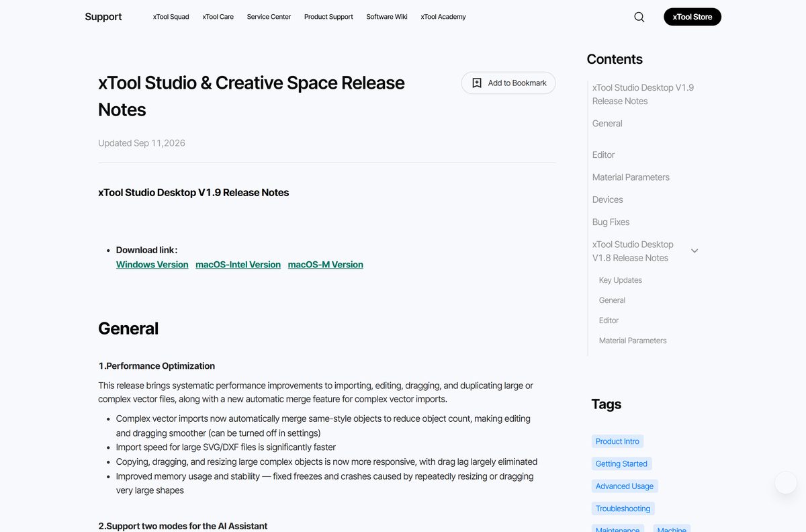The image size is (806, 532).
Task: Jump to Devices in Contents
Action: pos(607,199)
